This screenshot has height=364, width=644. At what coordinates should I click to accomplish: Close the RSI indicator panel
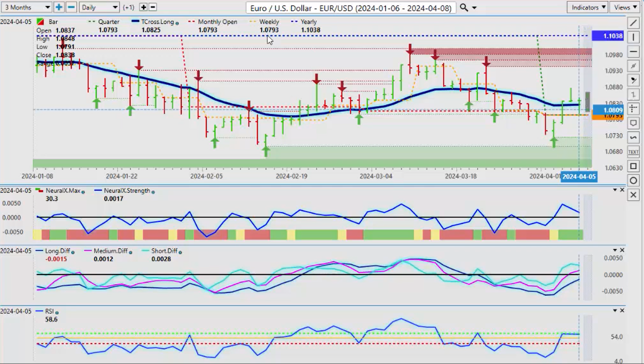[x=622, y=310]
